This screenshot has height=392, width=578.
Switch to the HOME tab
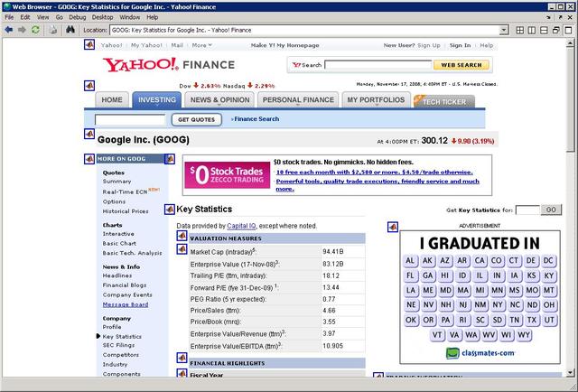coord(112,100)
